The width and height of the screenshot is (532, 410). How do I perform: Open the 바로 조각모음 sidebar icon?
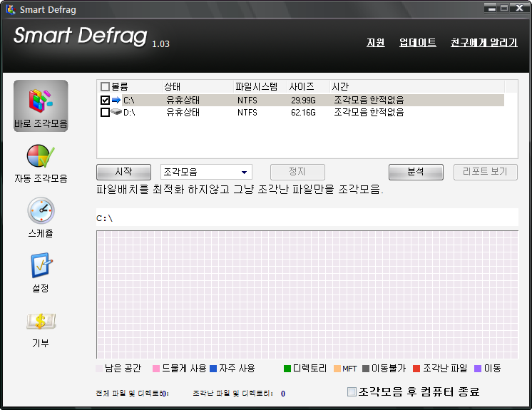coord(41,106)
